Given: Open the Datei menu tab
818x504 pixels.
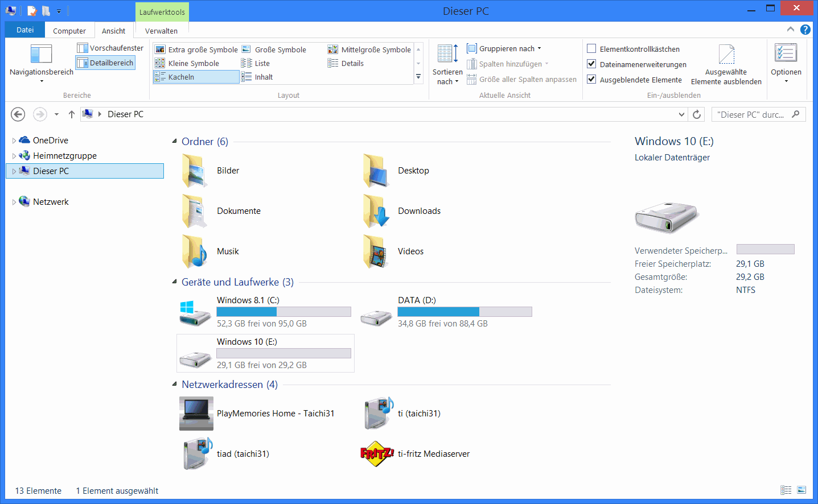Looking at the screenshot, I should [25, 30].
